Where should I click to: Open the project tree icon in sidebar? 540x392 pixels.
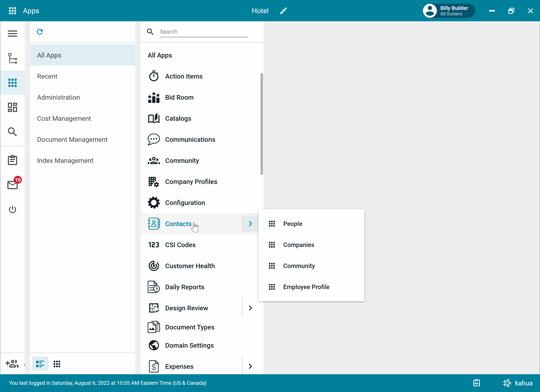pyautogui.click(x=12, y=58)
